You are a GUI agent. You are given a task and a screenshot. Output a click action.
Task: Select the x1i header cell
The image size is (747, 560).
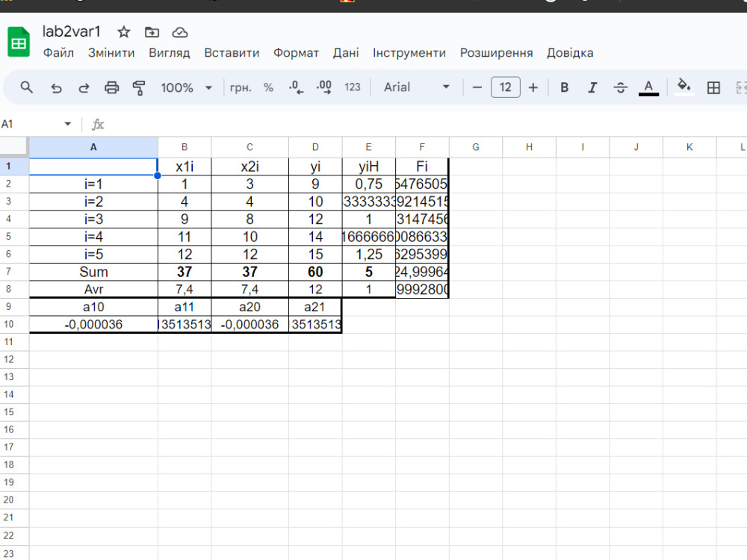(185, 167)
